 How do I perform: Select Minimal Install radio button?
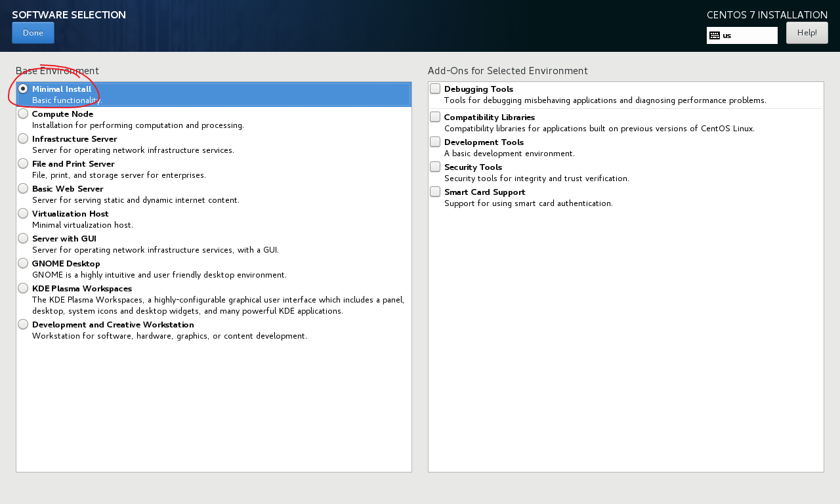tap(23, 89)
